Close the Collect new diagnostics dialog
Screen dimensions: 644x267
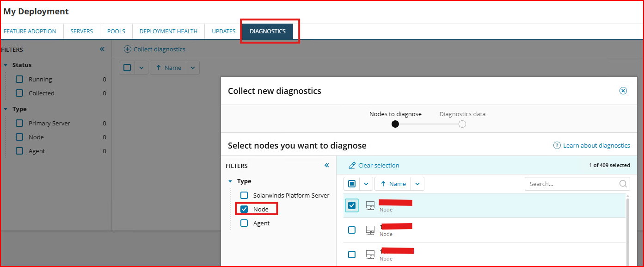click(623, 91)
